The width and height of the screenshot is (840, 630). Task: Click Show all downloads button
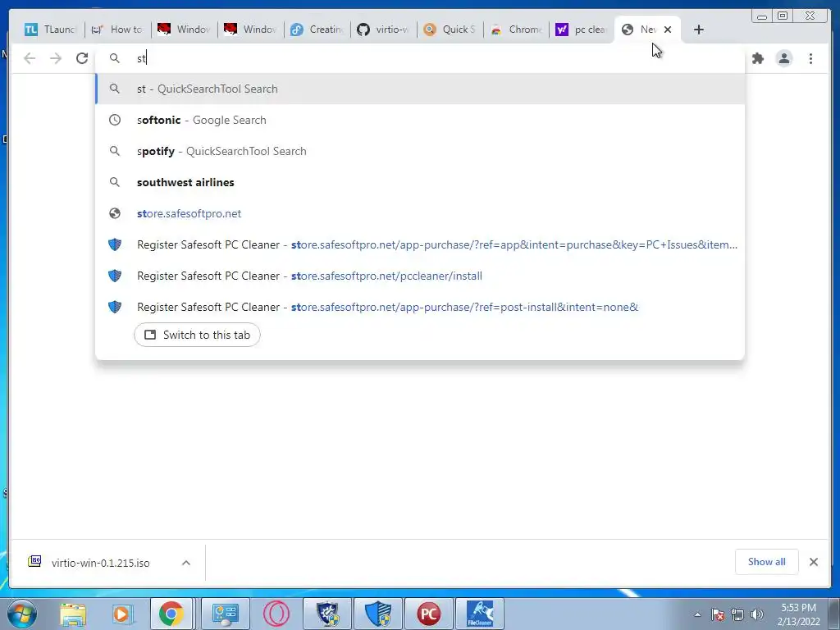(767, 561)
